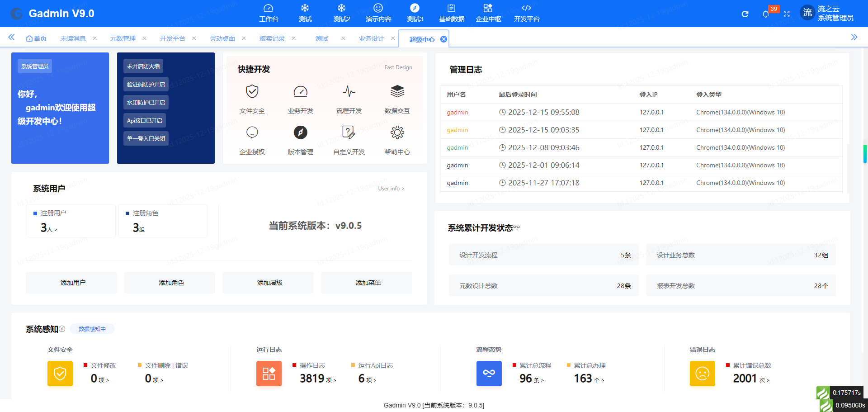Enable 单一登入 single sign-on

(145, 138)
